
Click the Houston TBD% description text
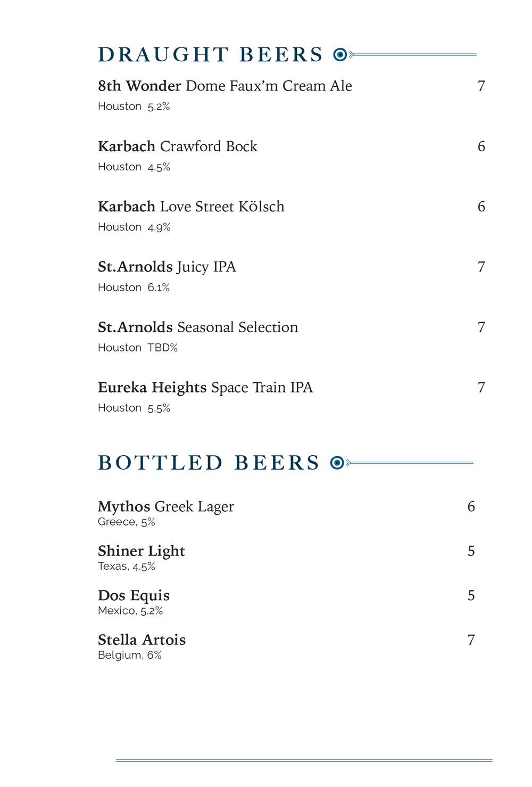pos(138,348)
